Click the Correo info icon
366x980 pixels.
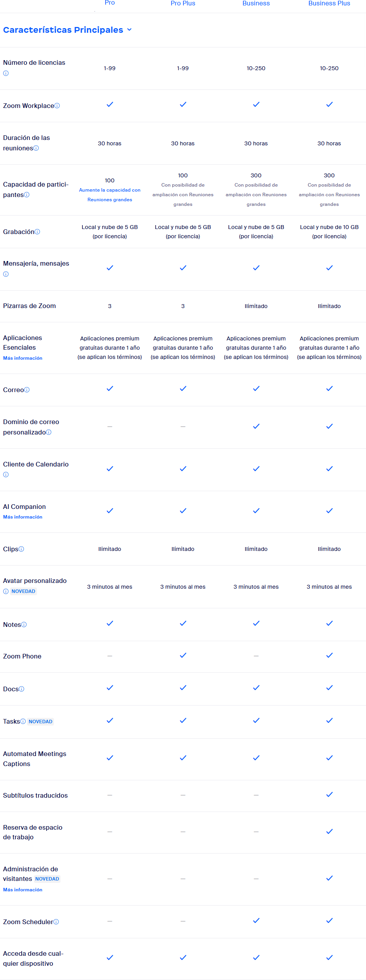coord(27,390)
